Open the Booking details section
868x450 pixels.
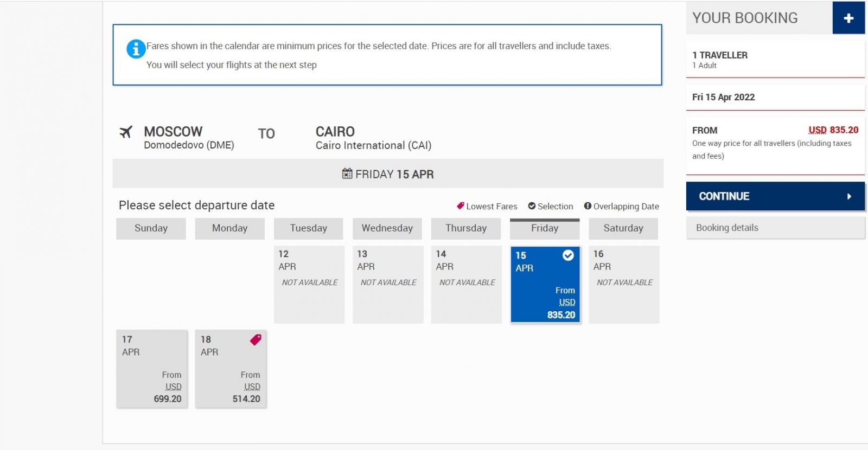click(775, 228)
